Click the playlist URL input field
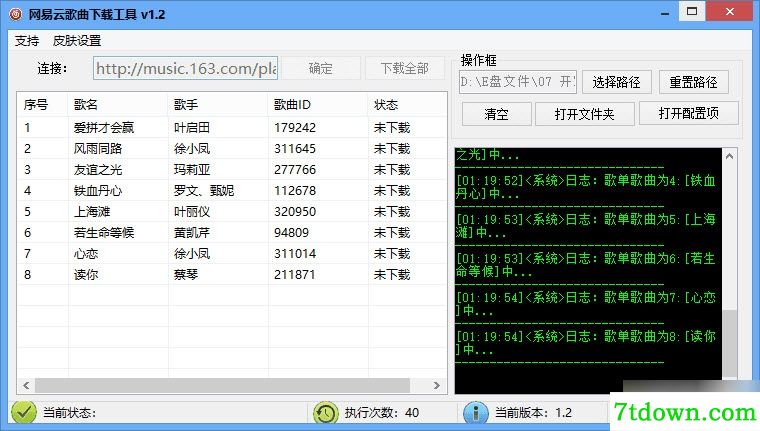Viewport: 760px width, 431px height. [186, 68]
